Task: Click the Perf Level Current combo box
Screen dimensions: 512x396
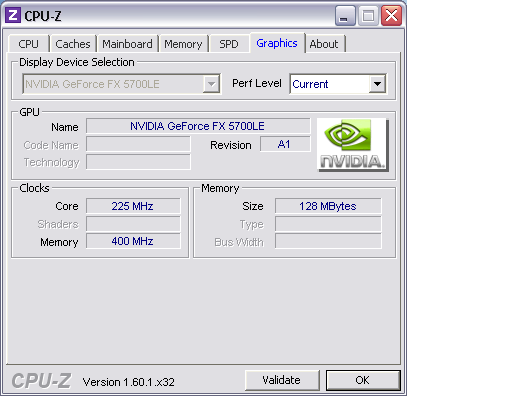Action: pyautogui.click(x=338, y=84)
